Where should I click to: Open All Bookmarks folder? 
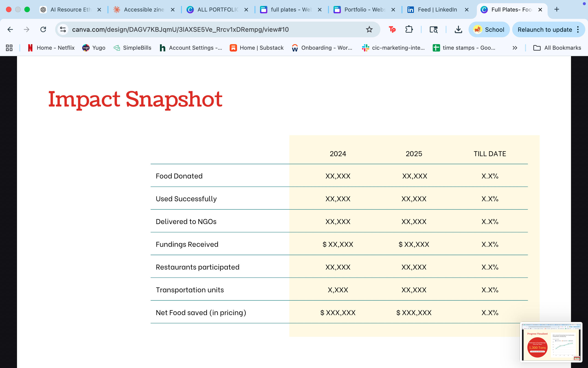tap(557, 48)
